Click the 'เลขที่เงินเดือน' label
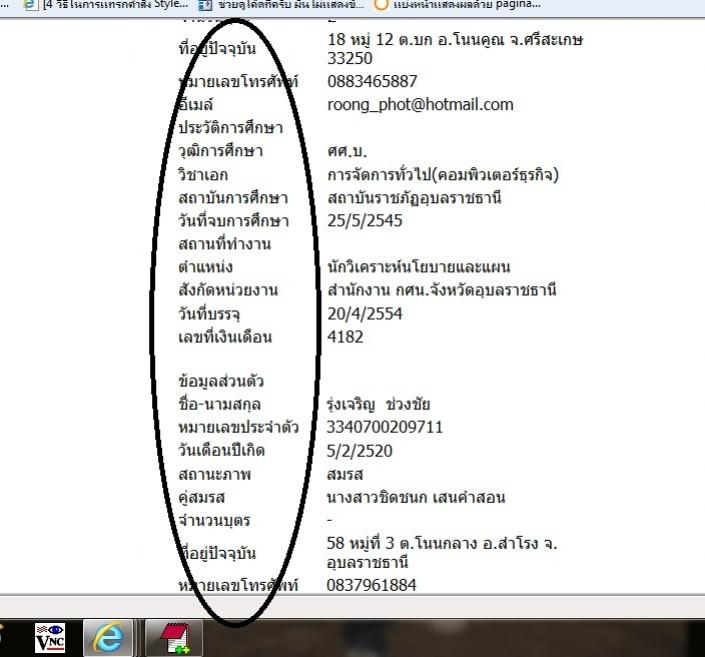Viewport: 705px width, 657px height. [225, 337]
